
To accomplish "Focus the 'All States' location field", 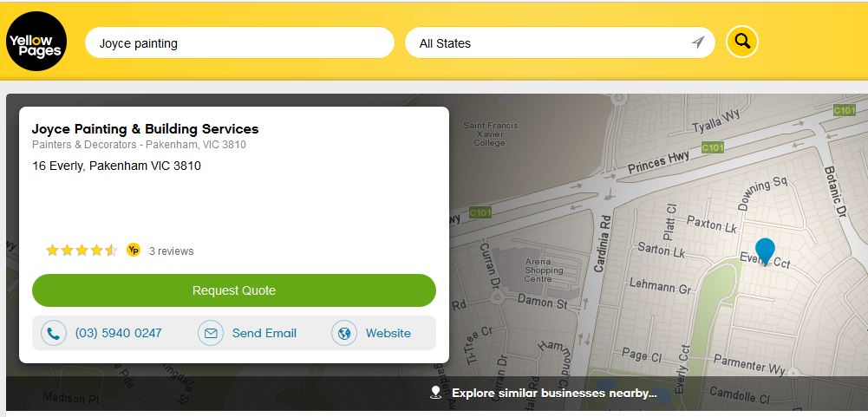I will pyautogui.click(x=559, y=42).
